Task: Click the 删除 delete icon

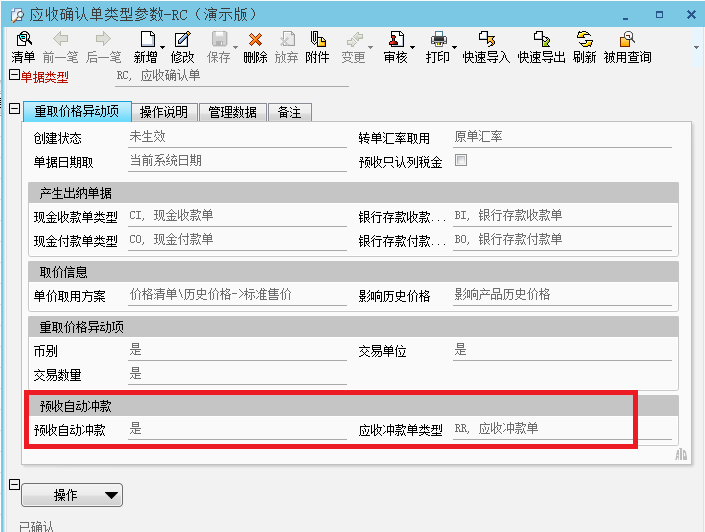Action: [255, 40]
